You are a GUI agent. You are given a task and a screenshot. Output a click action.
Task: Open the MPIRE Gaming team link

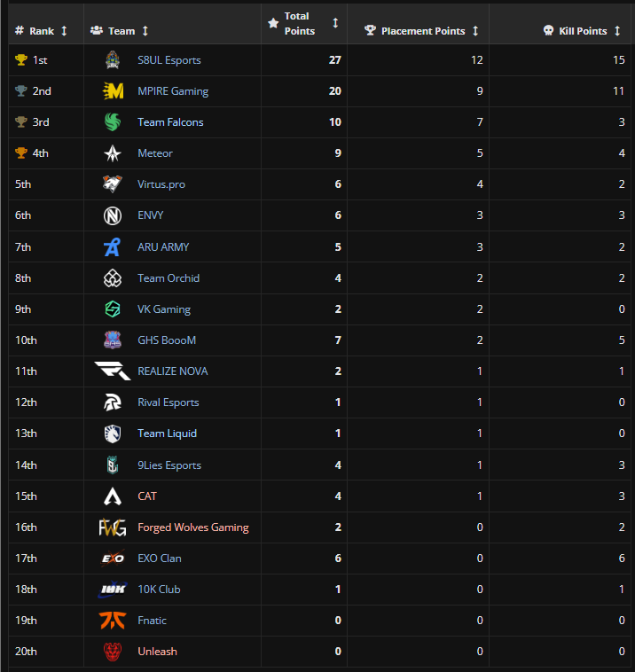pyautogui.click(x=173, y=90)
